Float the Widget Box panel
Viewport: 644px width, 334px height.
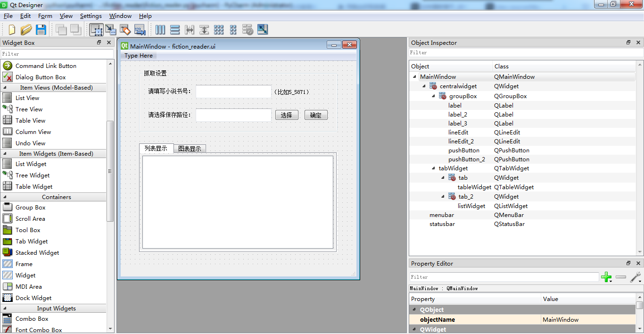click(x=99, y=42)
